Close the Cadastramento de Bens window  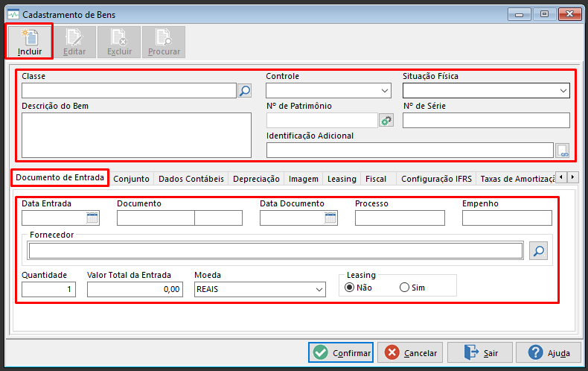tap(569, 15)
